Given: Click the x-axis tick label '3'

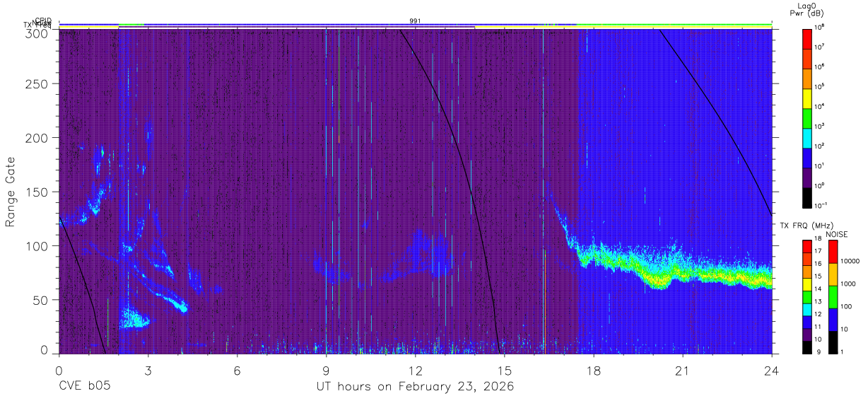Looking at the screenshot, I should click(148, 370).
